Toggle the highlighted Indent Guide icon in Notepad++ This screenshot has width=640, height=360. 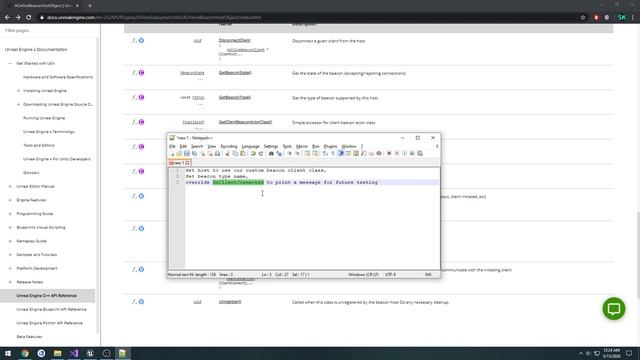[342, 153]
